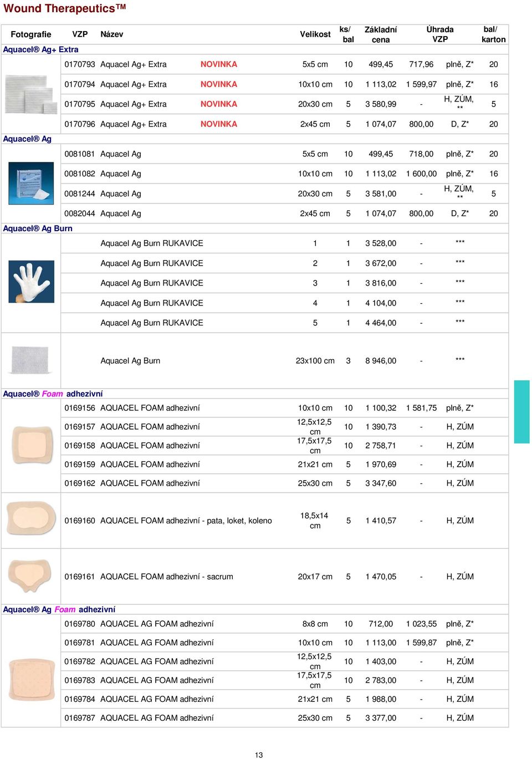Viewport: 532px width, 759px height.
Task: Click price 4 104,00 of RUKAVICE size 4
Action: coord(381,303)
